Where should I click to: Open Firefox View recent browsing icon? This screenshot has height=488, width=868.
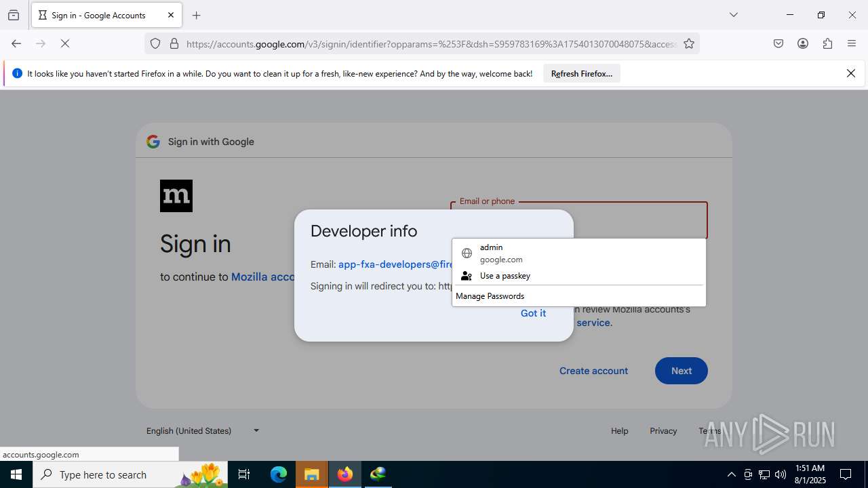click(14, 15)
